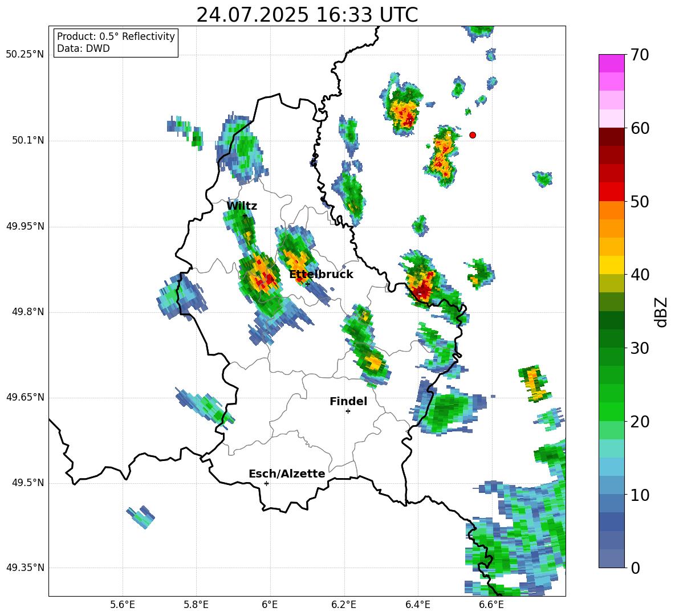The height and width of the screenshot is (616, 675).
Task: Click the dBZ colorbar label
Action: pos(661,312)
